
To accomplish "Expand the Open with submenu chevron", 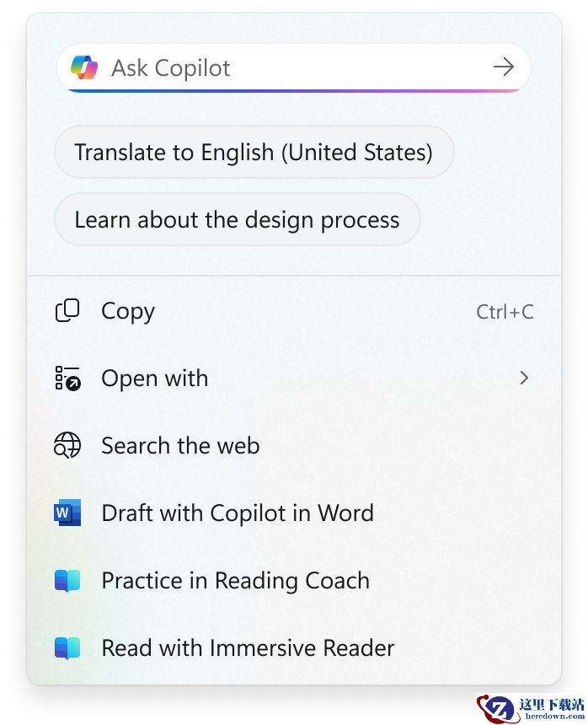I will pyautogui.click(x=524, y=379).
